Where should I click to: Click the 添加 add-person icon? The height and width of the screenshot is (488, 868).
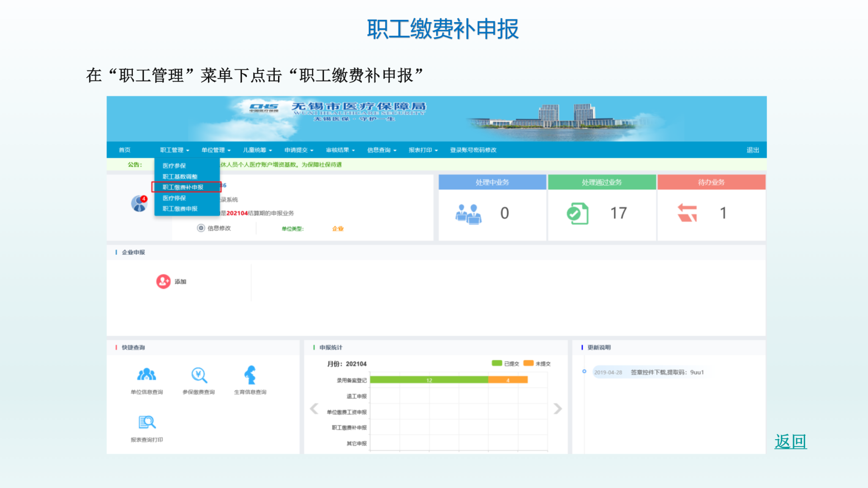pyautogui.click(x=163, y=282)
